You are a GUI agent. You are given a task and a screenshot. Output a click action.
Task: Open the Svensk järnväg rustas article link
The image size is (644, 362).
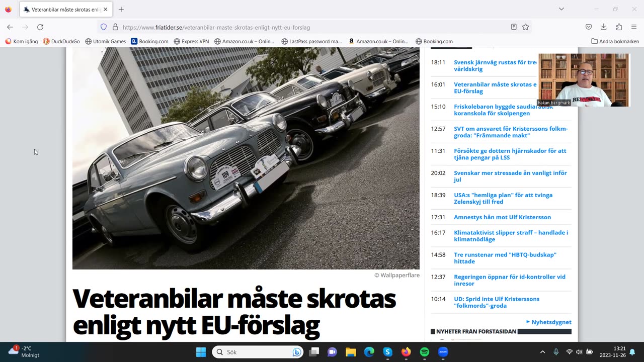click(495, 65)
